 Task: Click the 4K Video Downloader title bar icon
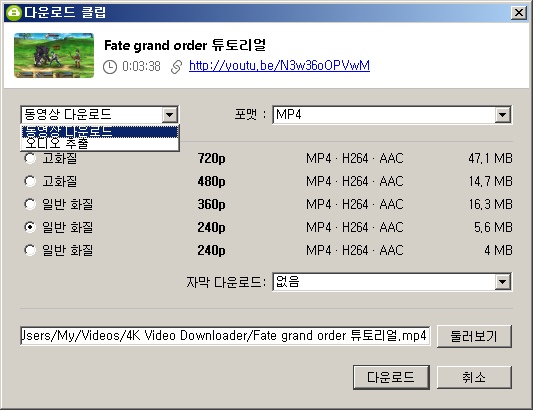pos(14,13)
